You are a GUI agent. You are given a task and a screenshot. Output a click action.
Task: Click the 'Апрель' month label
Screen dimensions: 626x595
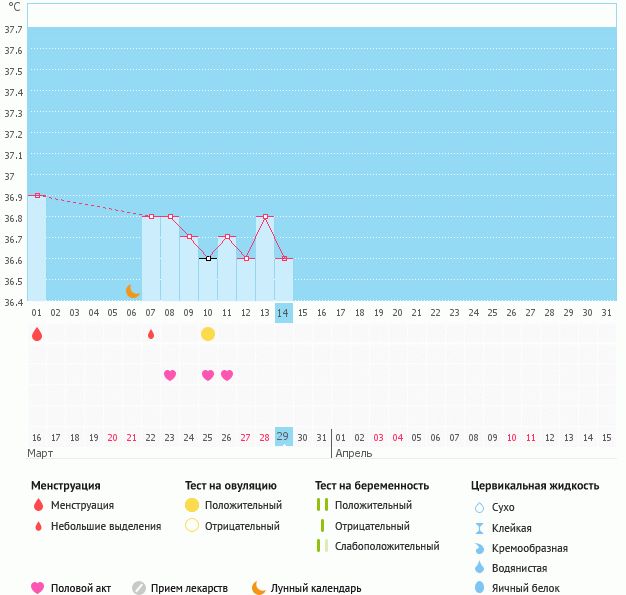(354, 453)
